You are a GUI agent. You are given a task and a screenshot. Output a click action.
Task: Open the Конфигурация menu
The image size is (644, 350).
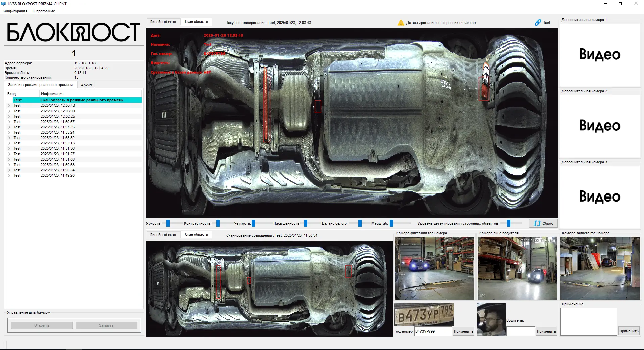(x=15, y=11)
